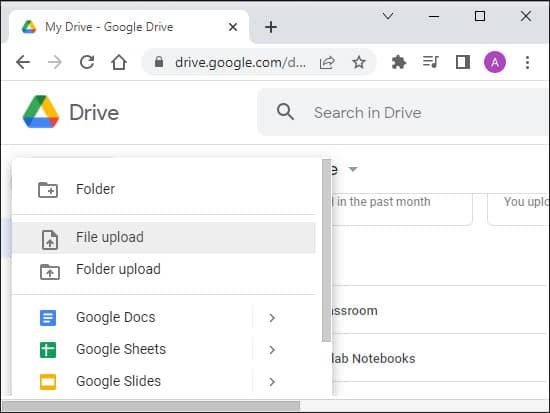
Task: Click the horizontal scrollbar at bottom
Action: click(151, 406)
